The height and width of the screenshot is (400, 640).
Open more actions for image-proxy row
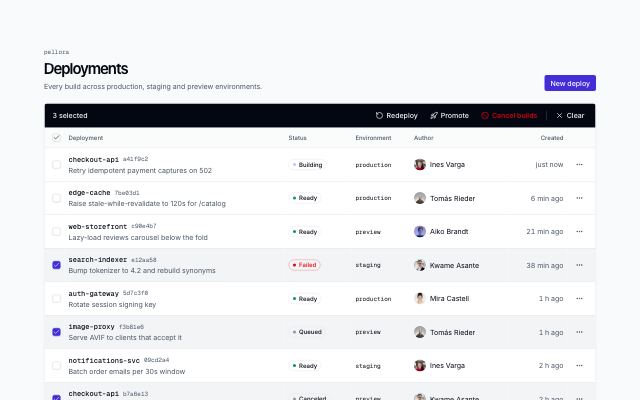[579, 332]
